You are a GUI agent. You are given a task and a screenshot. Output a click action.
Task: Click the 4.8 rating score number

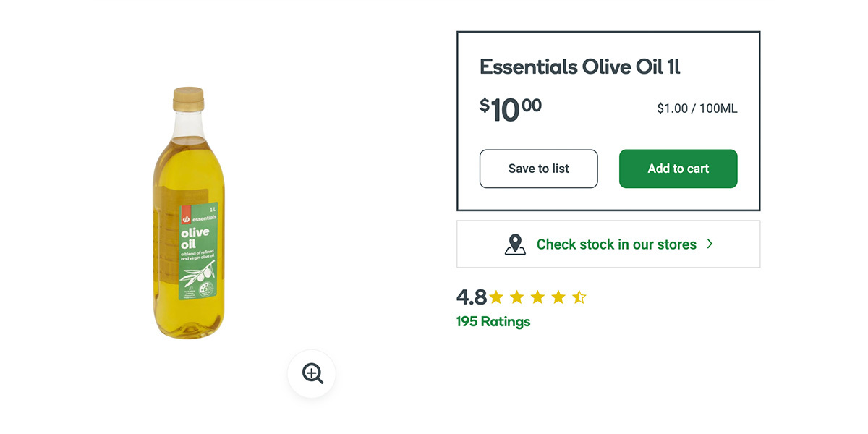471,297
